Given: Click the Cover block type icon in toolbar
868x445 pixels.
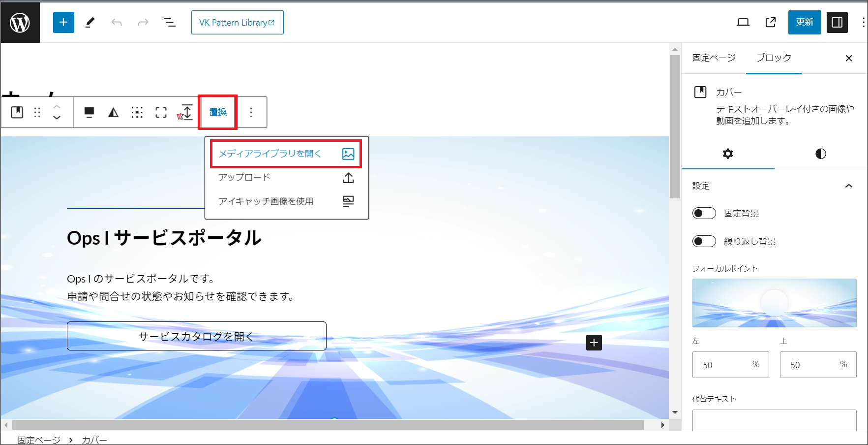Looking at the screenshot, I should (17, 112).
